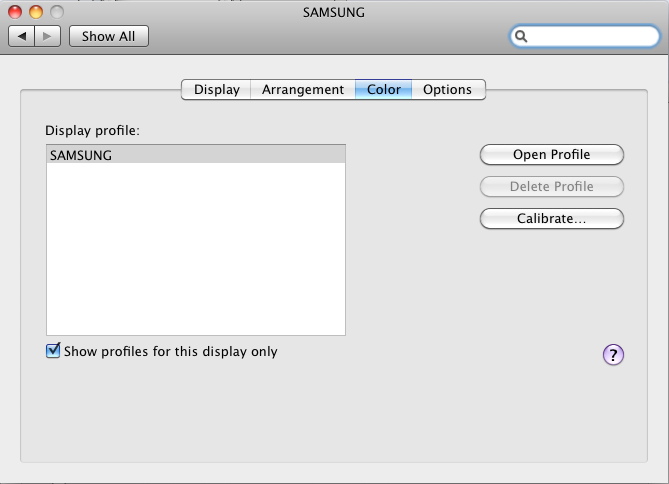Open help with the question mark button
Viewport: 669px width, 484px height.
point(613,355)
